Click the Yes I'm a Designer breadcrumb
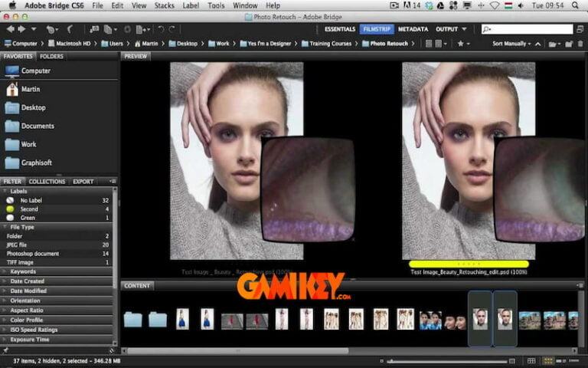 point(265,44)
